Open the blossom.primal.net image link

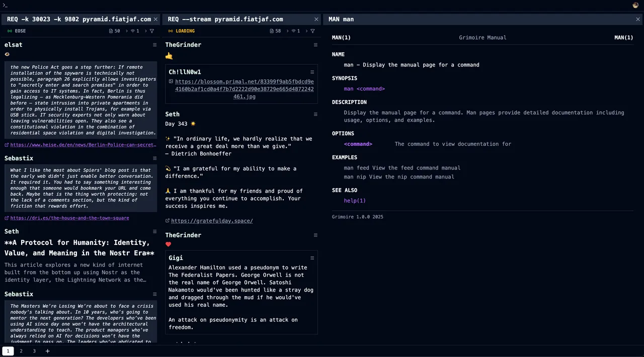(x=244, y=89)
